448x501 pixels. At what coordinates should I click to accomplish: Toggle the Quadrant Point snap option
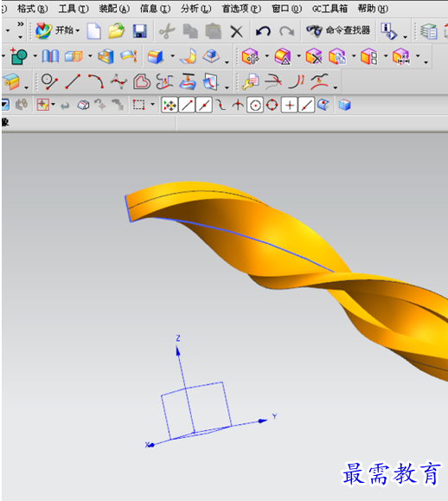coord(272,105)
